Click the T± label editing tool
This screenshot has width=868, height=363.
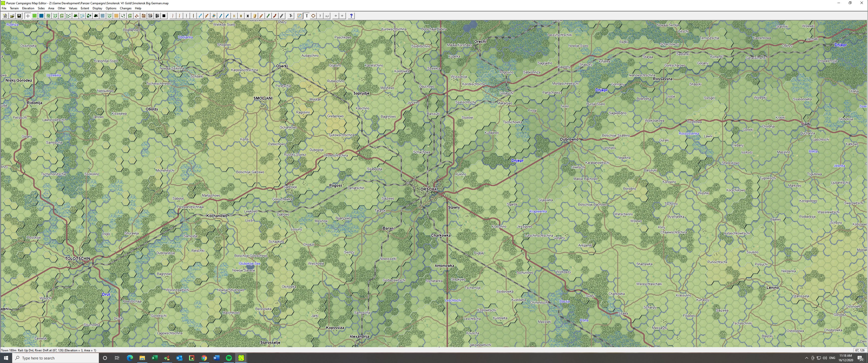[x=291, y=16]
